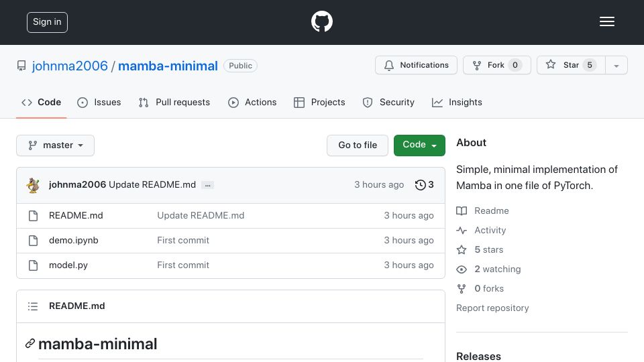Open the hamburger navigation menu

(x=606, y=21)
